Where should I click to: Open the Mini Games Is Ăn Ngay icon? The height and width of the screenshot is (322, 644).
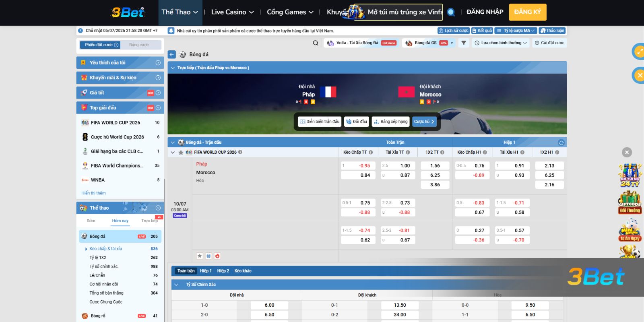[x=630, y=230]
